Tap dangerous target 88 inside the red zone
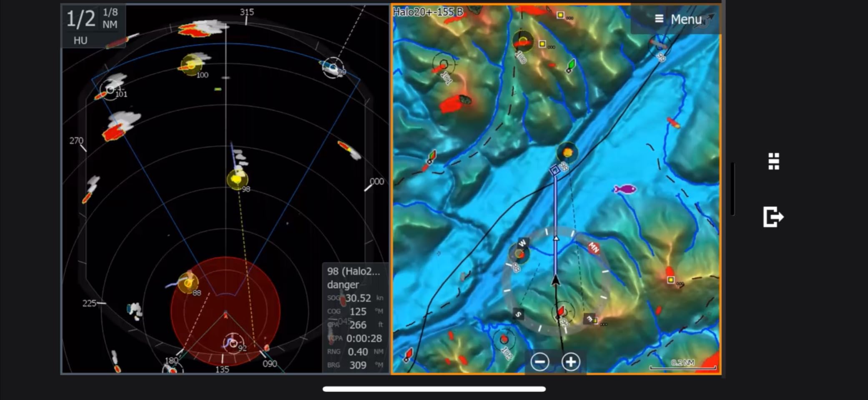868x400 pixels. (x=188, y=282)
